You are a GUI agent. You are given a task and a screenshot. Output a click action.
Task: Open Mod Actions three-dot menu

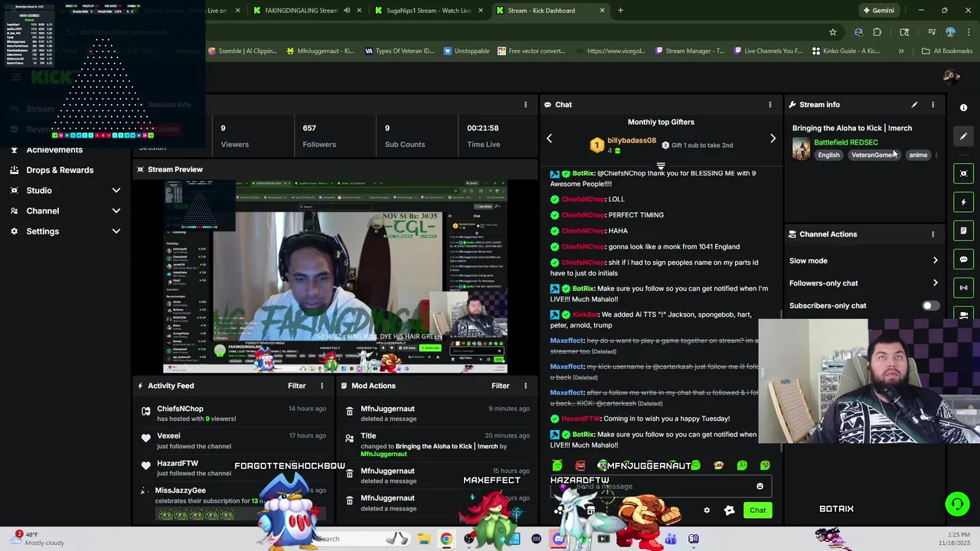525,386
